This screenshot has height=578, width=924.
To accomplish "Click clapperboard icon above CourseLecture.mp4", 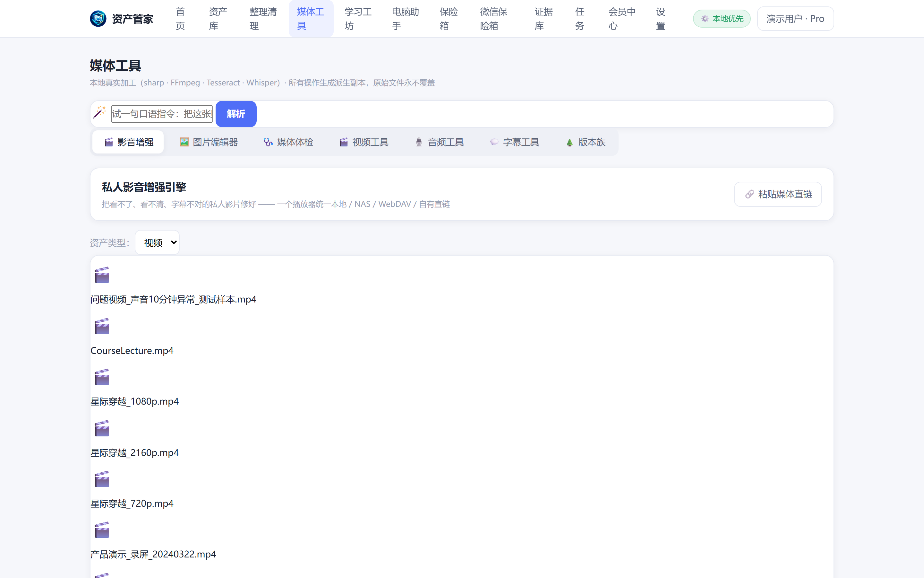I will [102, 326].
